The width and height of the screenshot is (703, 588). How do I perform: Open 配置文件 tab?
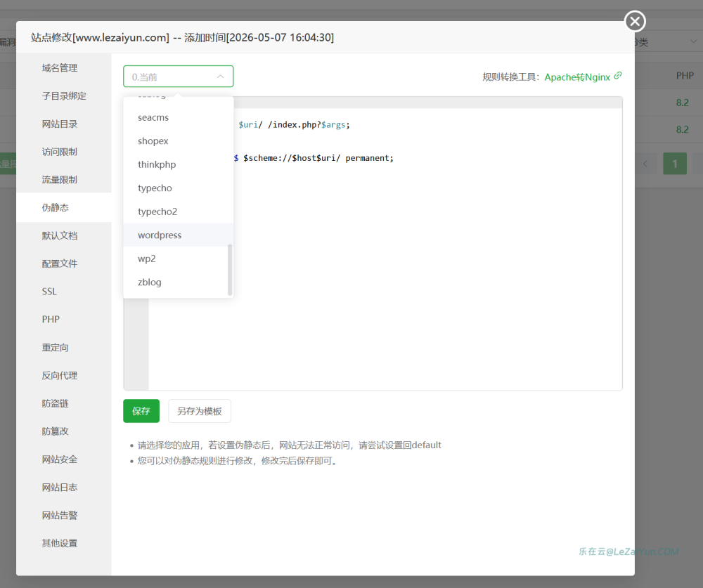tap(64, 263)
